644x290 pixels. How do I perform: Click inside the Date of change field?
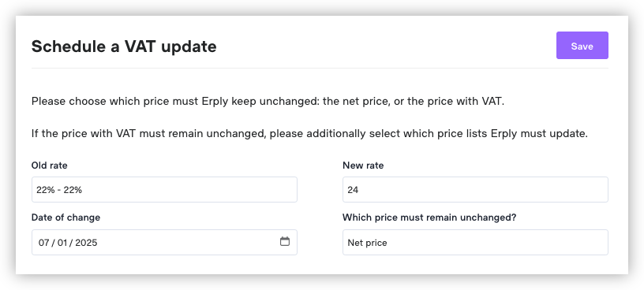pyautogui.click(x=164, y=243)
